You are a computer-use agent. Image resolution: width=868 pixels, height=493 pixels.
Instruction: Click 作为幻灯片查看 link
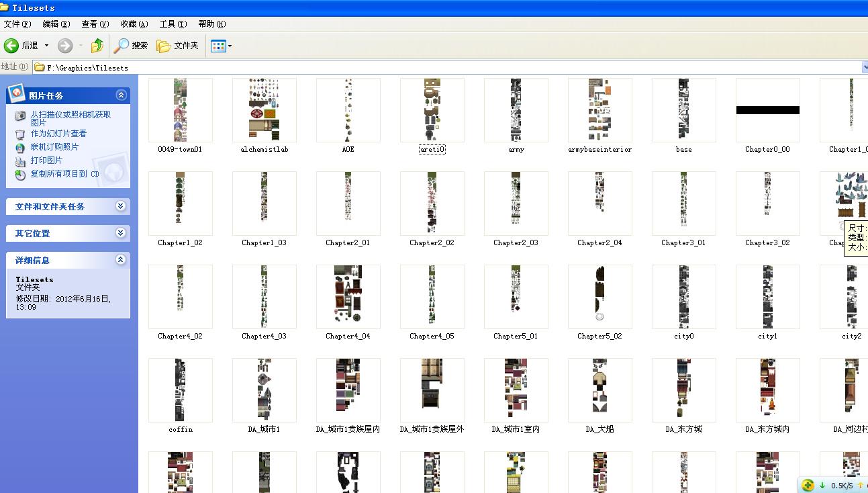point(58,134)
